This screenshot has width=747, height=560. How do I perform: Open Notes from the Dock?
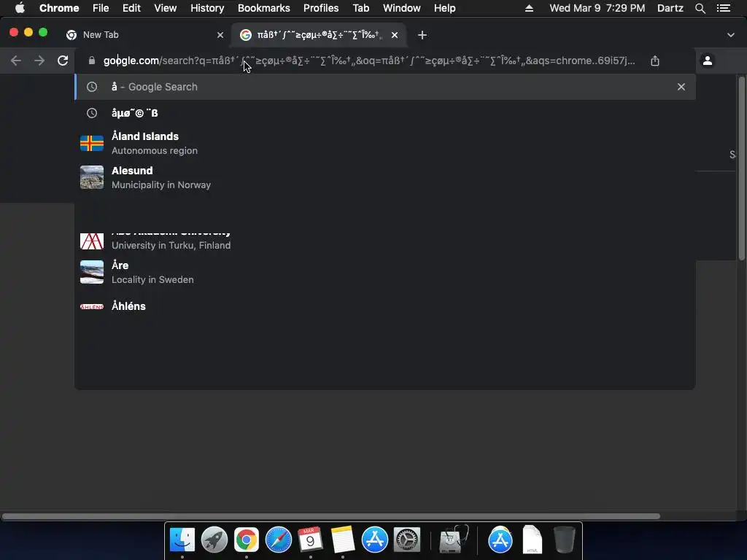point(343,540)
